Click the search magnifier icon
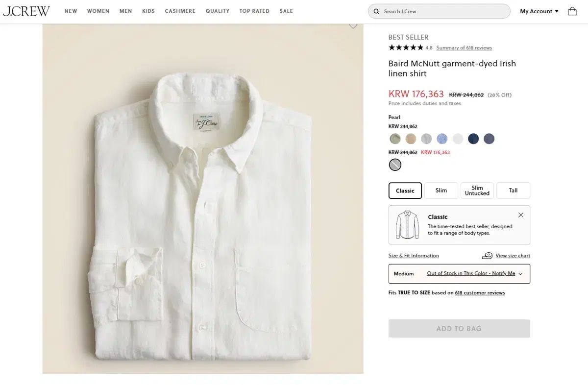This screenshot has height=385, width=588. (x=377, y=11)
